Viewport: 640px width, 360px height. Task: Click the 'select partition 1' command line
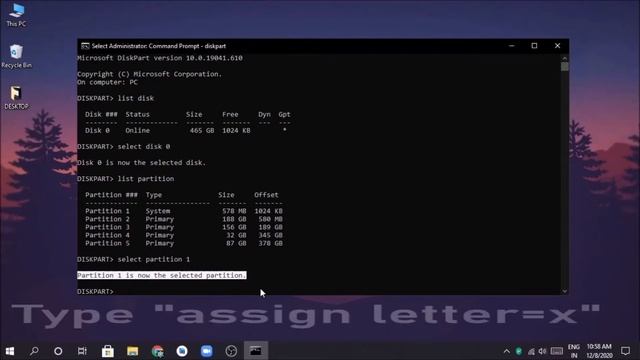tap(133, 260)
